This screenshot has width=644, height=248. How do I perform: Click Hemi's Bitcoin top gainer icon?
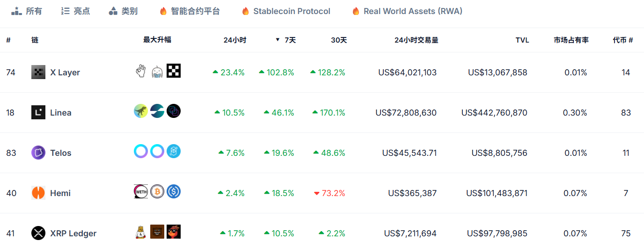pos(157,192)
